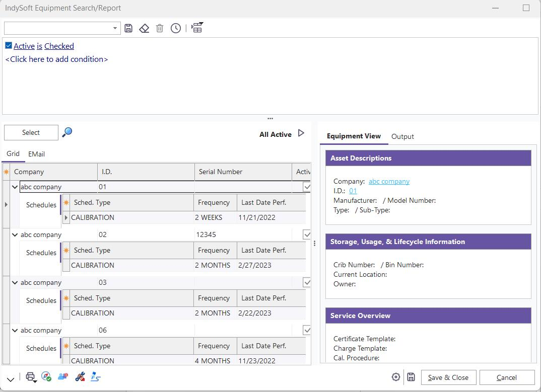Screen dimensions: 541x392
Task: Open the saved filter dropdown at top
Action: [x=115, y=28]
